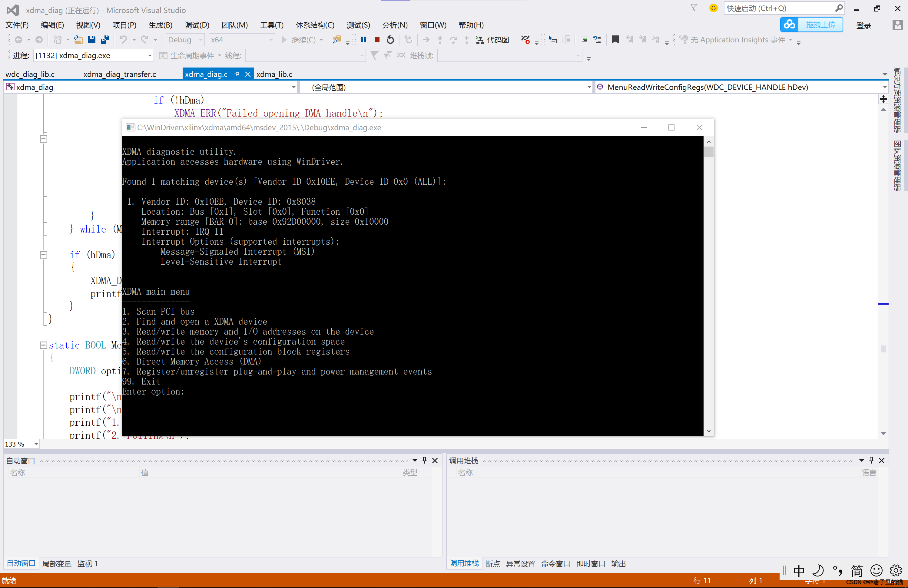Expand the MenuReadWriteConfigRegs function dropdown

[x=884, y=87]
